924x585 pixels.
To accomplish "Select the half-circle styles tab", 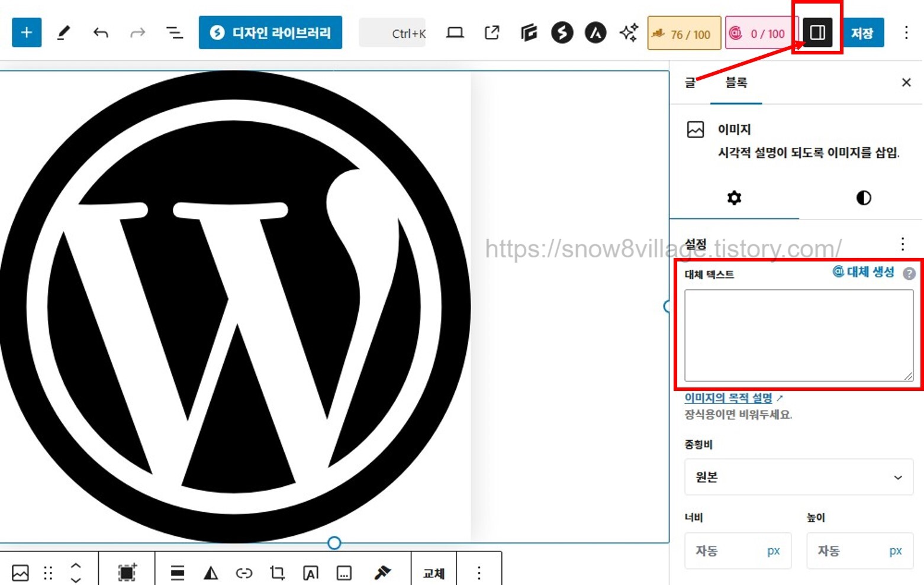I will tap(864, 198).
